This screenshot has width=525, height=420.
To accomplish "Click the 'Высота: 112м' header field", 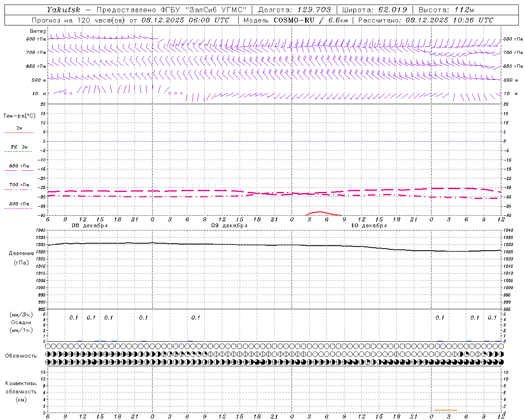I will click(446, 10).
